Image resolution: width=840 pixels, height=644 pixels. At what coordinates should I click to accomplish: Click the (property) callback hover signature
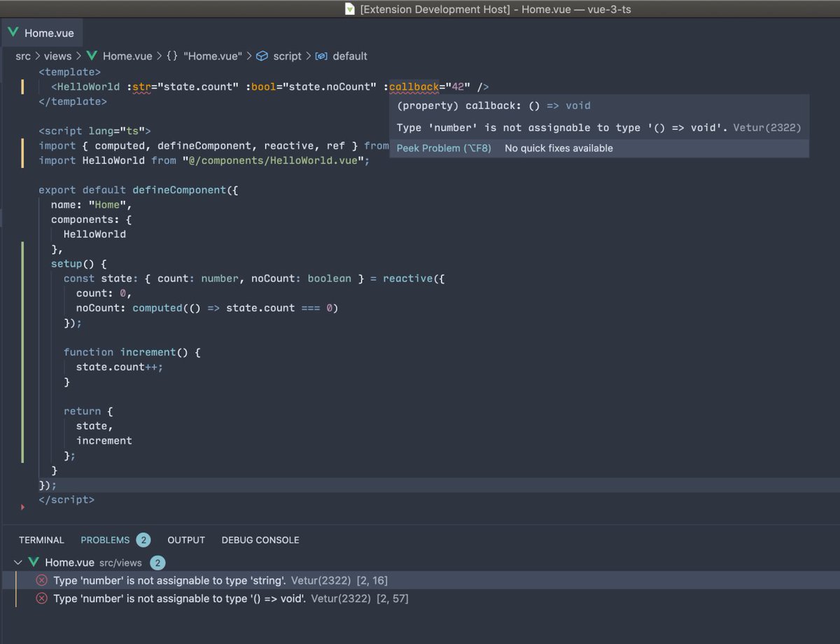[x=493, y=106]
